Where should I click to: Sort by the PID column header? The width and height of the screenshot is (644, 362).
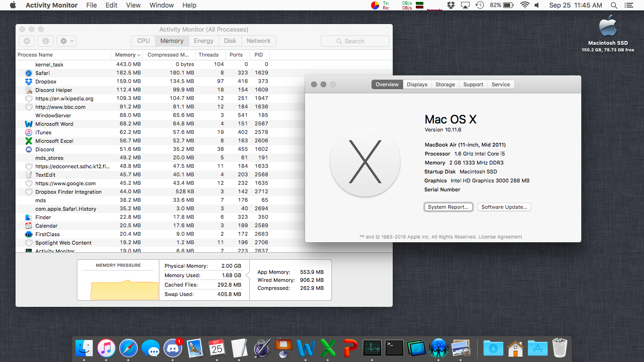pos(259,55)
